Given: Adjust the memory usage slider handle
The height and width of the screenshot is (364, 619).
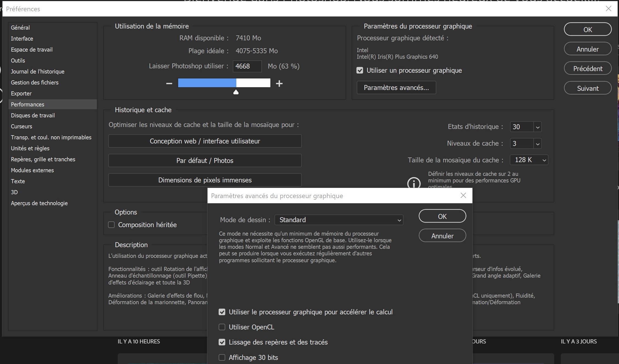Looking at the screenshot, I should 236,92.
